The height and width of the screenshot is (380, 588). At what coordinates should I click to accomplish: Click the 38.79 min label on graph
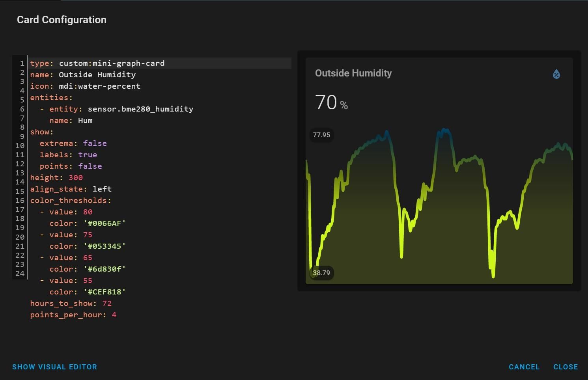[321, 273]
